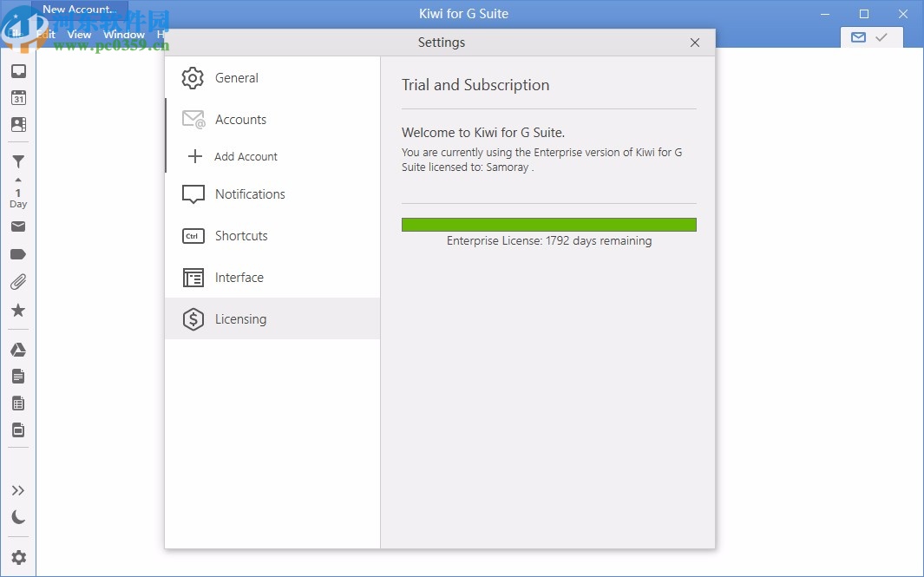Toggle the checkmark icon near the envelope

coord(883,37)
